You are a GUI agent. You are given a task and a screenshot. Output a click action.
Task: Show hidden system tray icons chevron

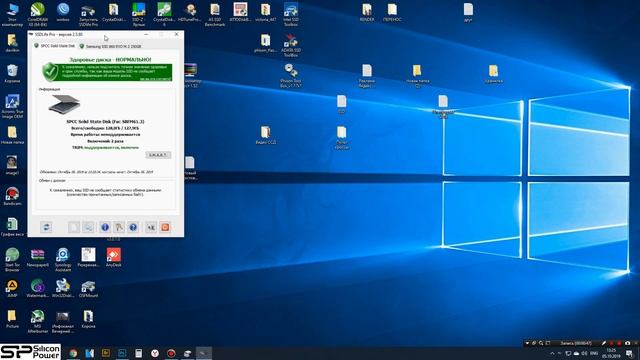(x=553, y=353)
